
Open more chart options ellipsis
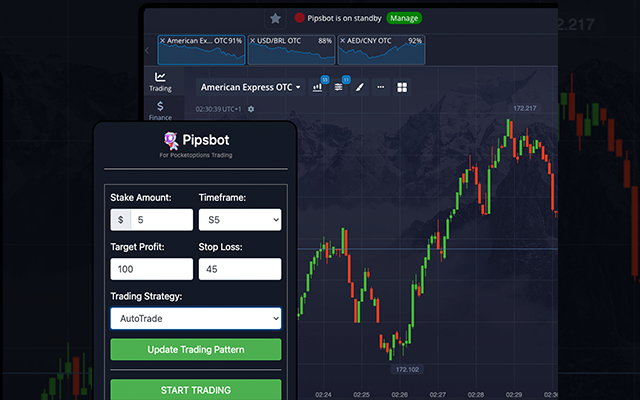point(380,87)
